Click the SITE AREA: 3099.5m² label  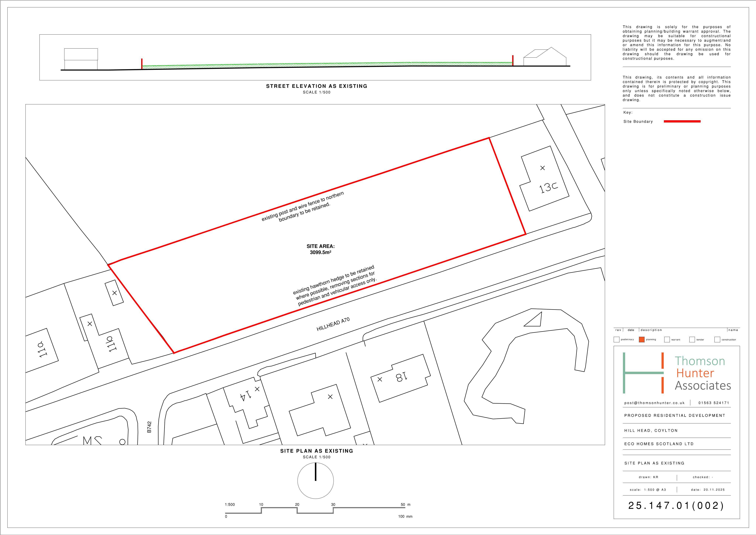tap(320, 249)
